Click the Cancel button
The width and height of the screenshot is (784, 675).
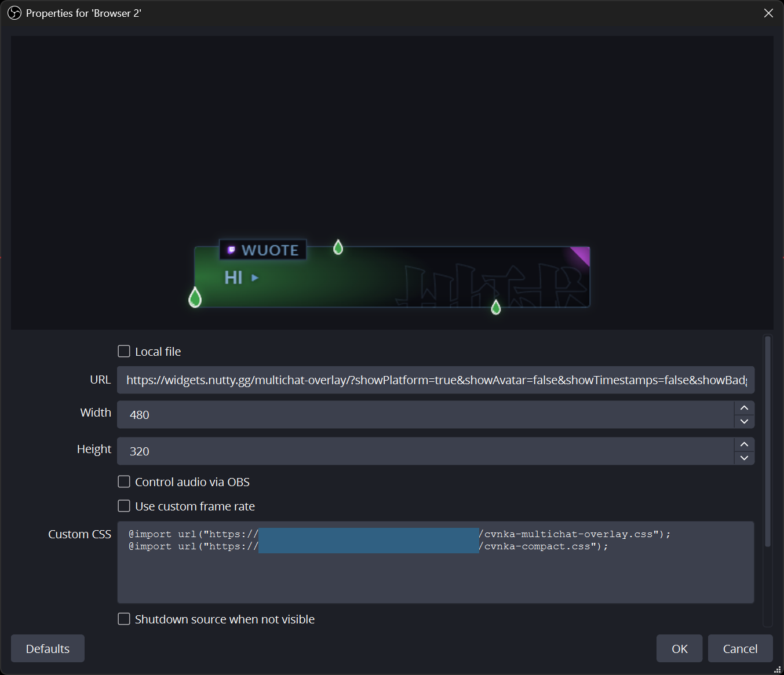click(x=740, y=648)
